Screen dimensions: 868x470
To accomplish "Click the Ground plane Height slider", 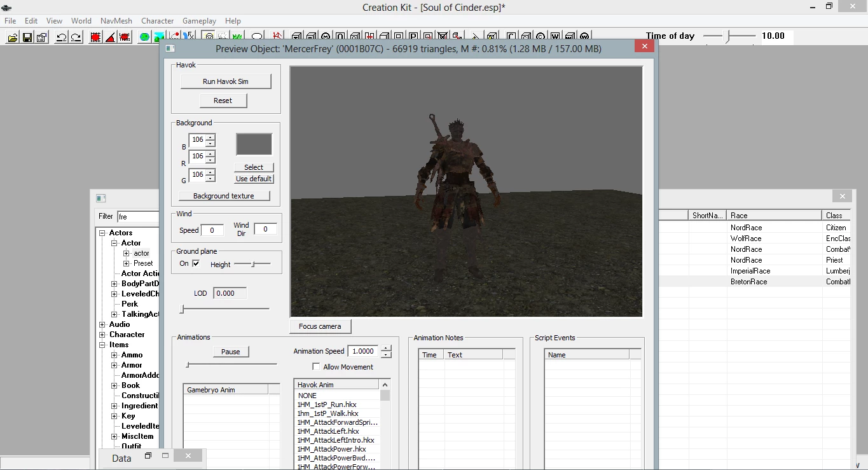I will (x=252, y=264).
